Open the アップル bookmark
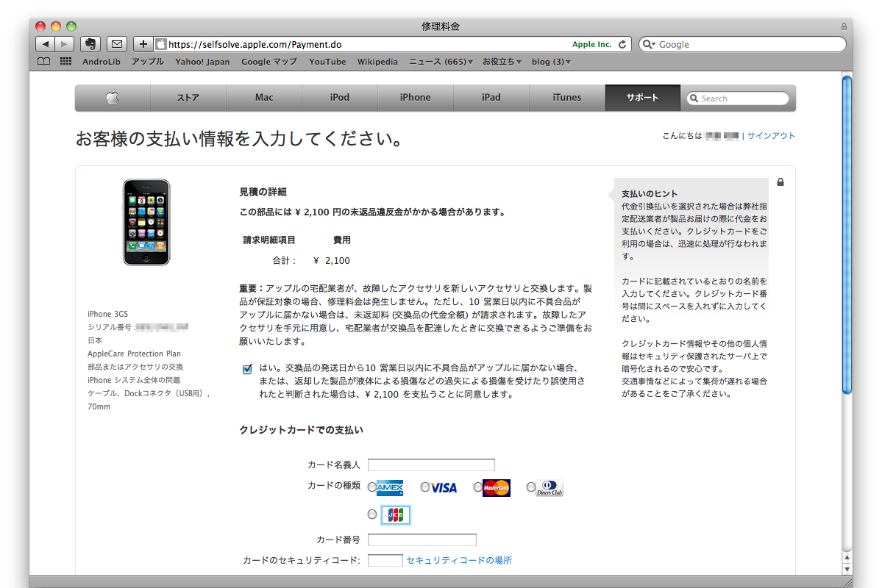Screen dimensions: 882x588 tap(147, 62)
